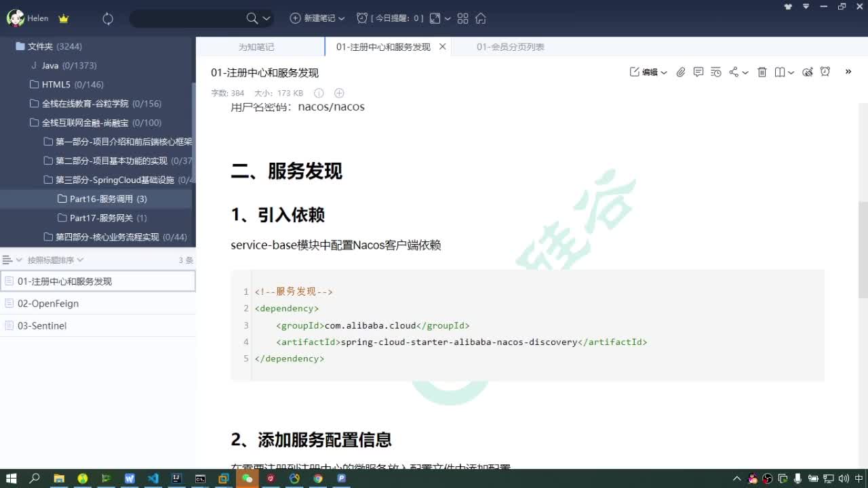Open Visual Studio Code from taskbar
The height and width of the screenshot is (488, 868).
pos(153,479)
